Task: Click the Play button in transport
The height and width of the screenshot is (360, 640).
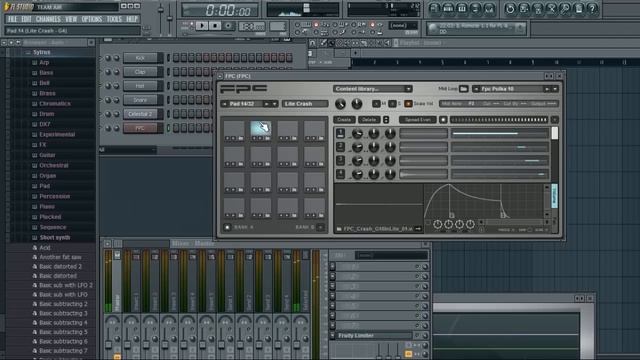Action: point(202,26)
